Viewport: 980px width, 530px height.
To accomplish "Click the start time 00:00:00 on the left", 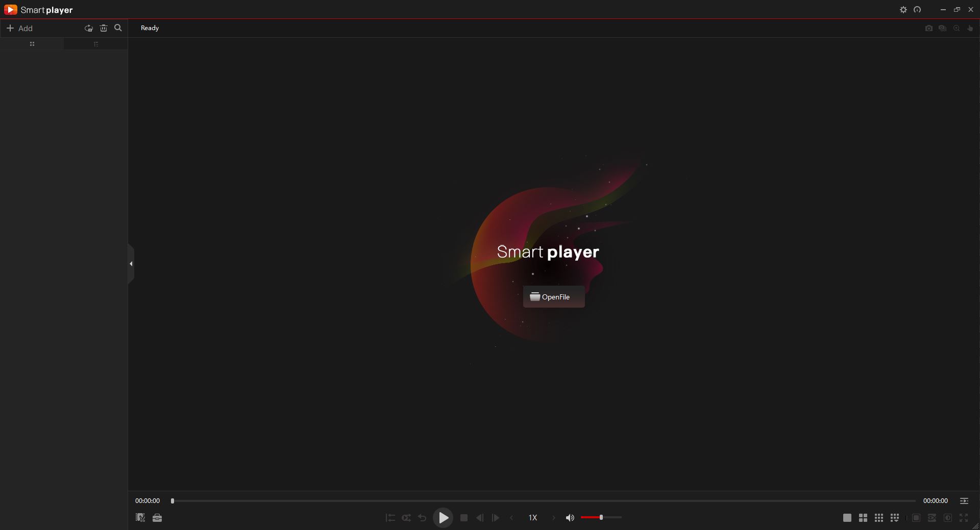I will 148,501.
